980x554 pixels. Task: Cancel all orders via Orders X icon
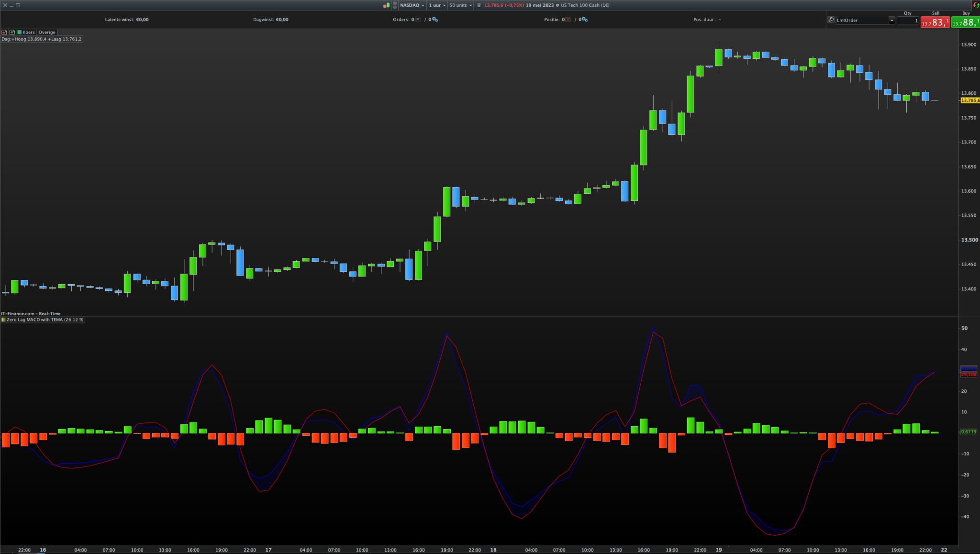point(418,20)
